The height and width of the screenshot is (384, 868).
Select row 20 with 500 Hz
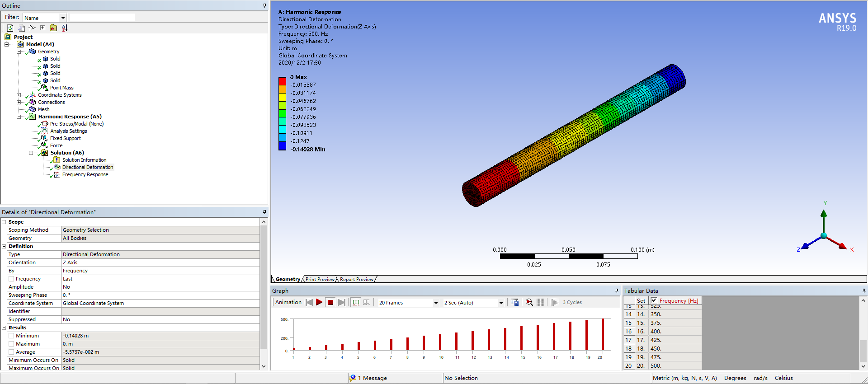click(x=662, y=365)
